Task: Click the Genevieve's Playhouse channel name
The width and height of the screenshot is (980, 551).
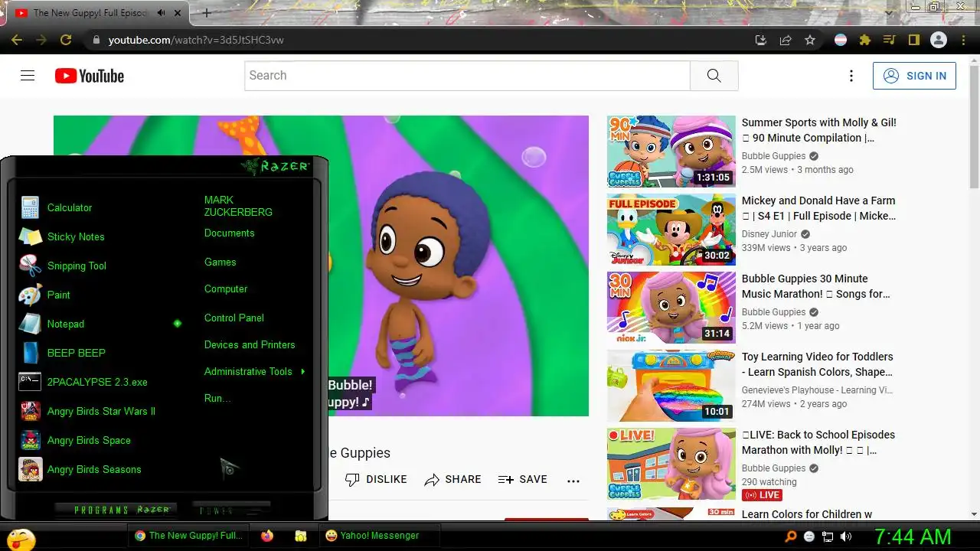Action: pyautogui.click(x=818, y=390)
